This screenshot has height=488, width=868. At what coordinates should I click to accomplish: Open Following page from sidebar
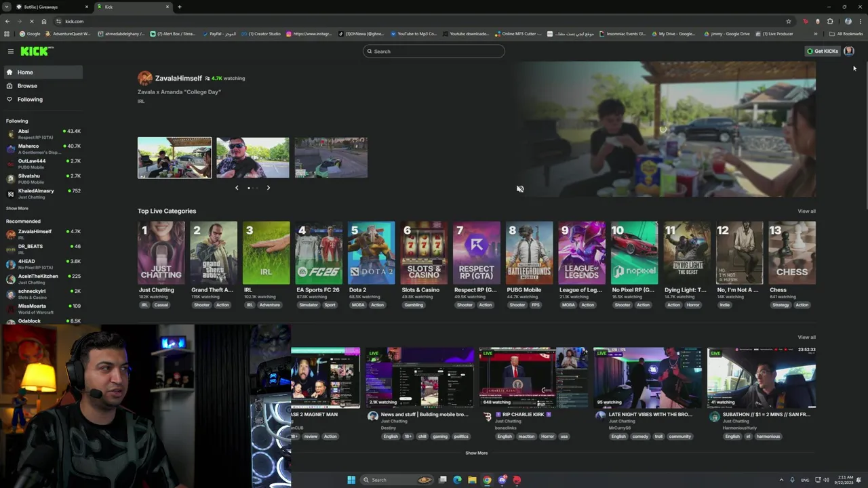click(43, 99)
